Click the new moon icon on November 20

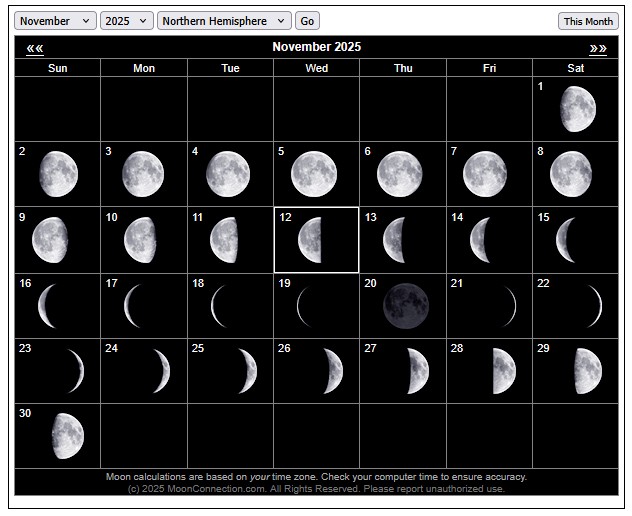pyautogui.click(x=406, y=305)
